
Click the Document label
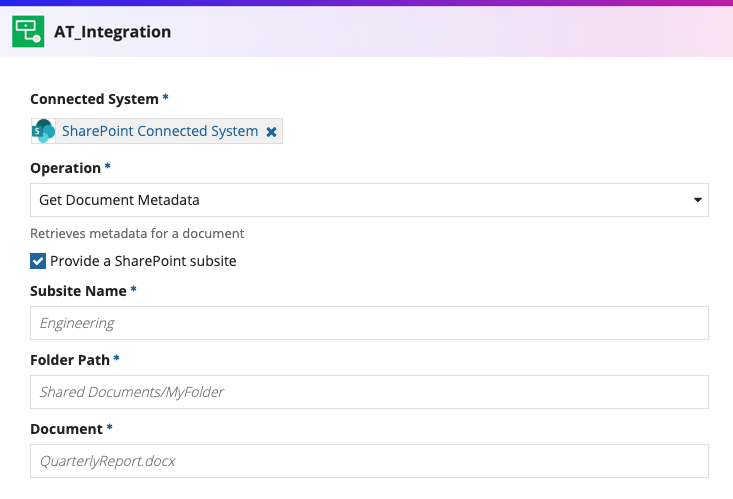coord(66,429)
